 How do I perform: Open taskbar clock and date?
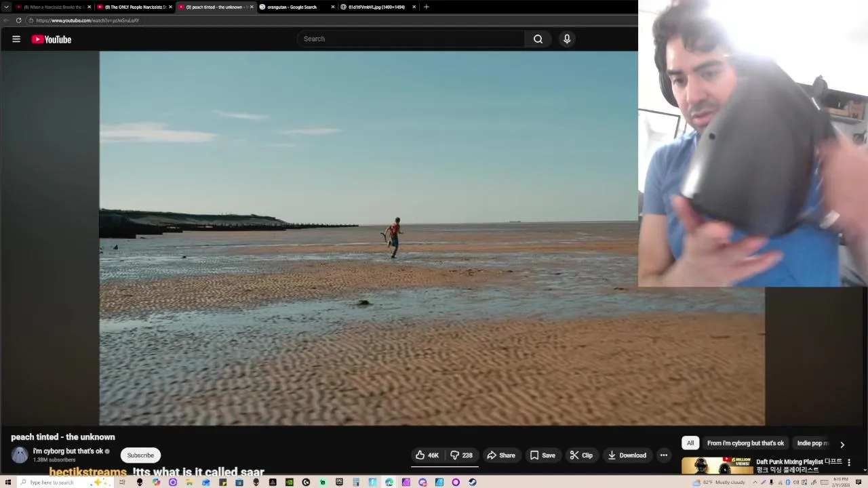[x=841, y=482]
